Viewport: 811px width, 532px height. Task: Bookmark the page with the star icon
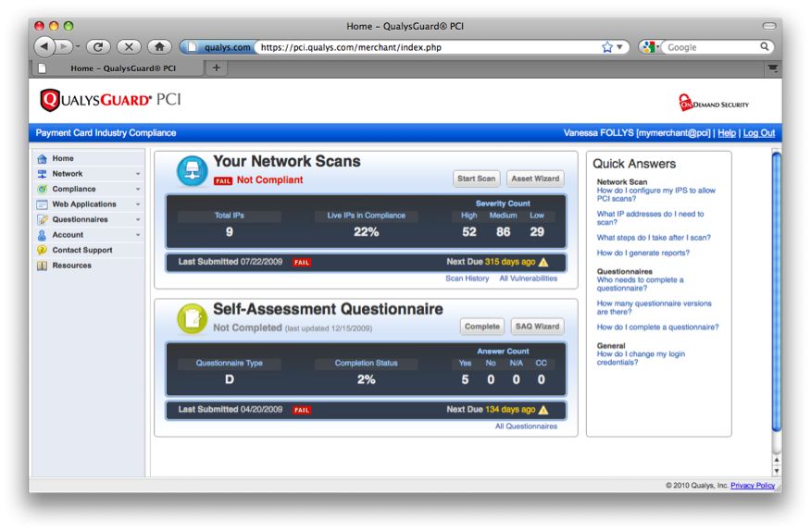[607, 47]
